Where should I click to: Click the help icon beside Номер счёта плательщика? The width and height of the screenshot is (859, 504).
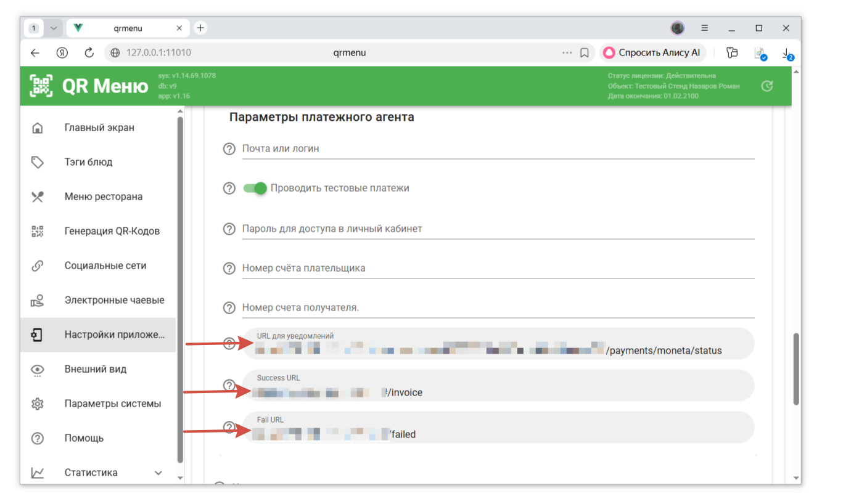coord(229,269)
